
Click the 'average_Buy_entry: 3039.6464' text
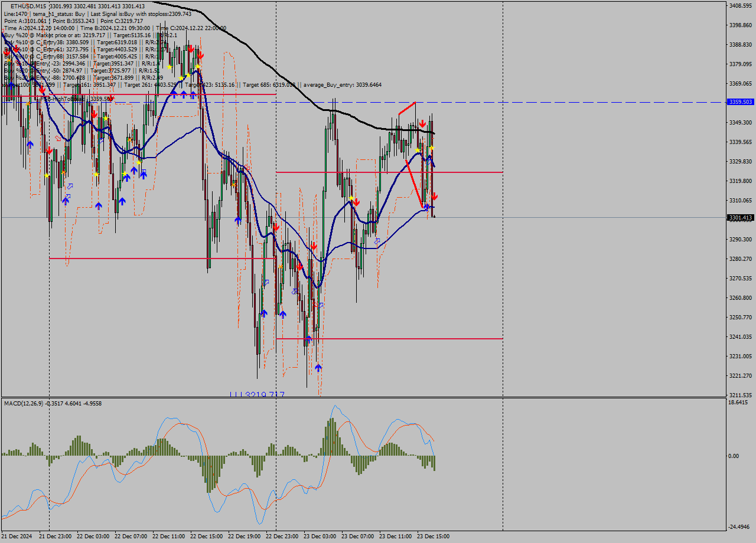(x=343, y=85)
